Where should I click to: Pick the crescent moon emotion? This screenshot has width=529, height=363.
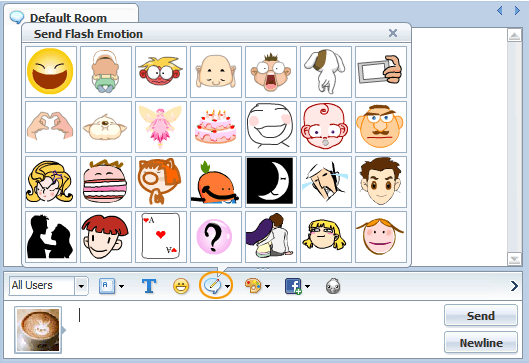point(271,182)
